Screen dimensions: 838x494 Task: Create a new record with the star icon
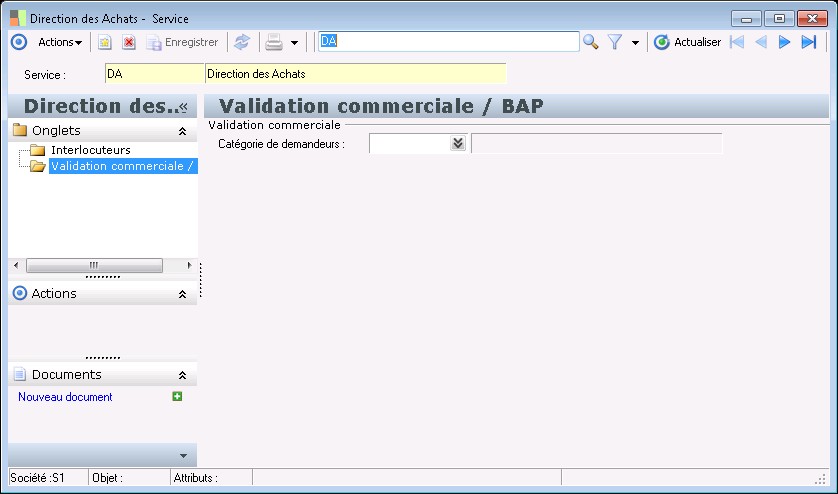(x=105, y=42)
